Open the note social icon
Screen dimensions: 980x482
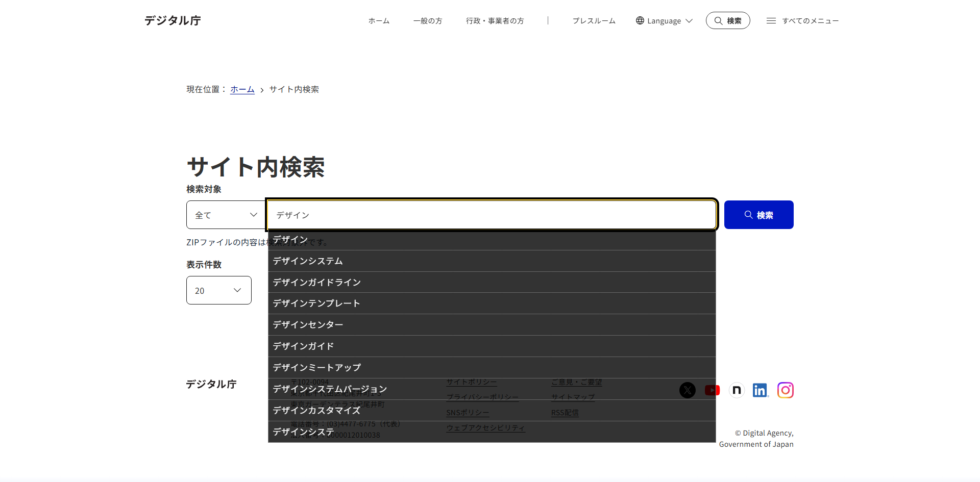tap(737, 390)
